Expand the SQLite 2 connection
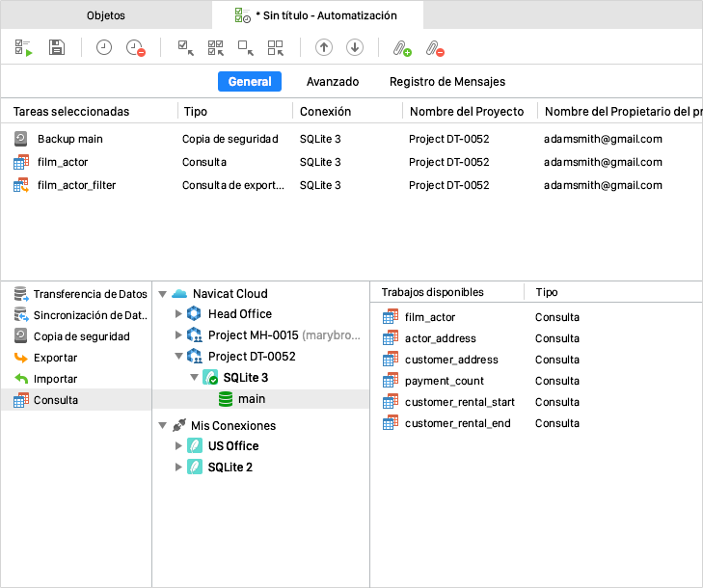703x588 pixels. [178, 467]
